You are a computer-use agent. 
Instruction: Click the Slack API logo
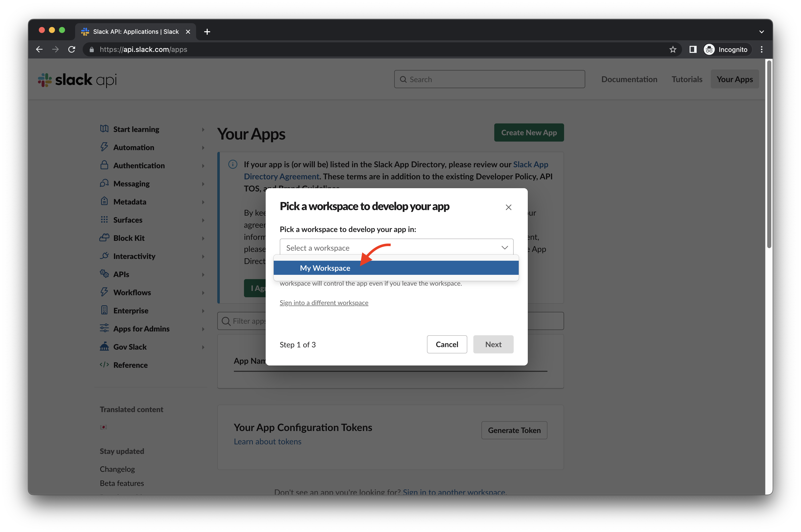tap(77, 80)
